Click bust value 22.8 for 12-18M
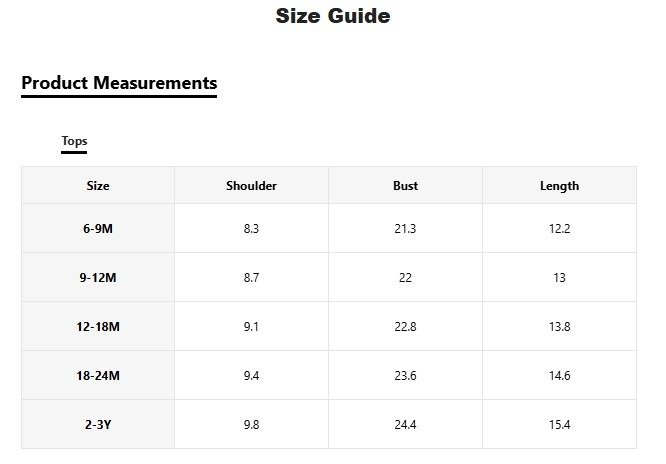The width and height of the screenshot is (666, 464). [405, 327]
